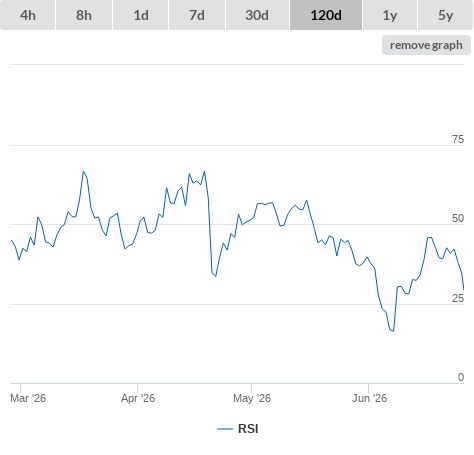Click the blue RSI legend line

point(225,429)
